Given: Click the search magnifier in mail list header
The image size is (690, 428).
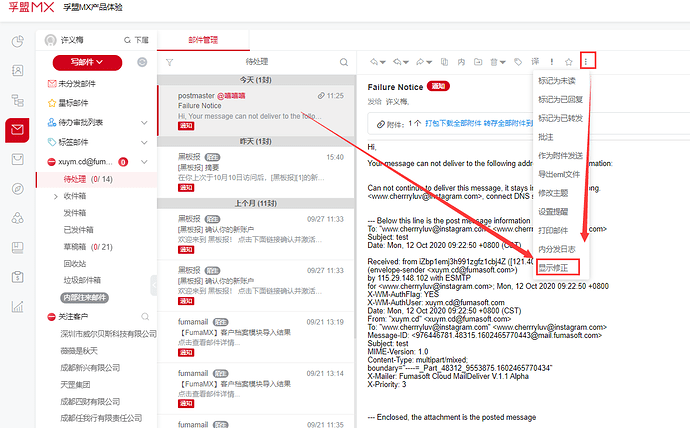Looking at the screenshot, I should point(343,62).
